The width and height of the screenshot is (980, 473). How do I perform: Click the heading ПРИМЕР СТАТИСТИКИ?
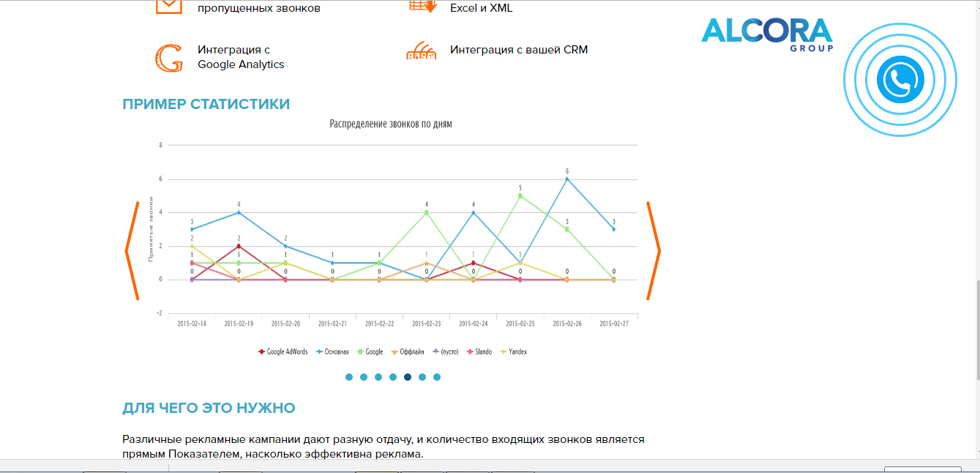pos(206,104)
